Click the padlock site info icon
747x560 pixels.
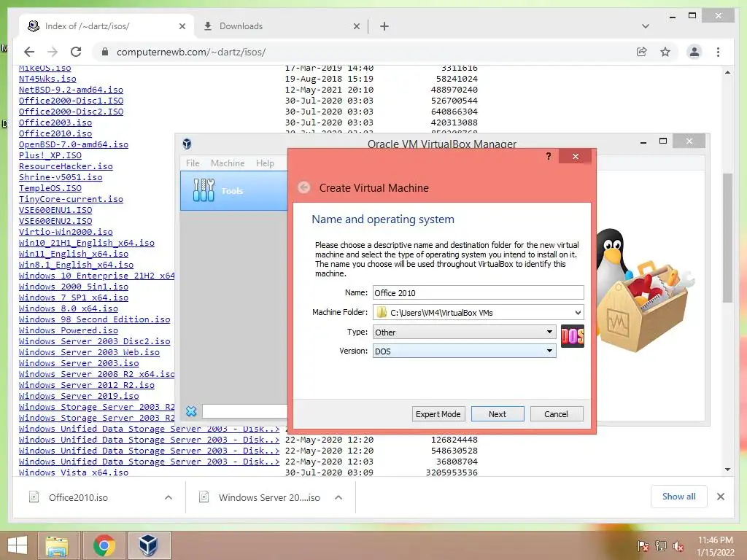point(105,52)
